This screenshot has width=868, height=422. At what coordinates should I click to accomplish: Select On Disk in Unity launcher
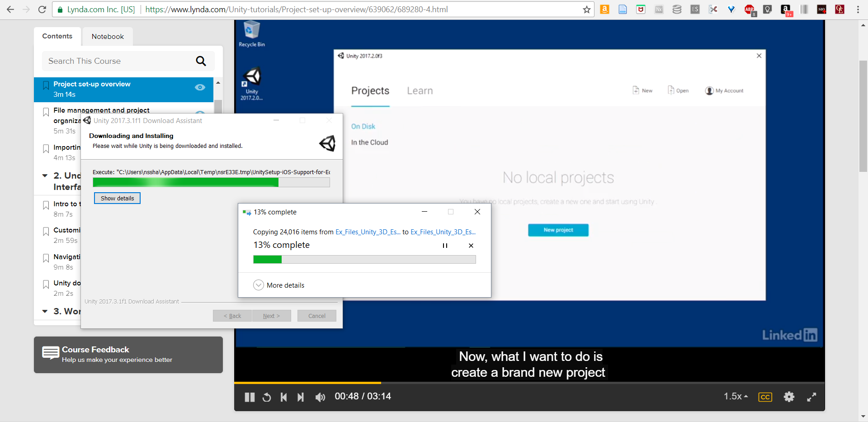point(363,127)
